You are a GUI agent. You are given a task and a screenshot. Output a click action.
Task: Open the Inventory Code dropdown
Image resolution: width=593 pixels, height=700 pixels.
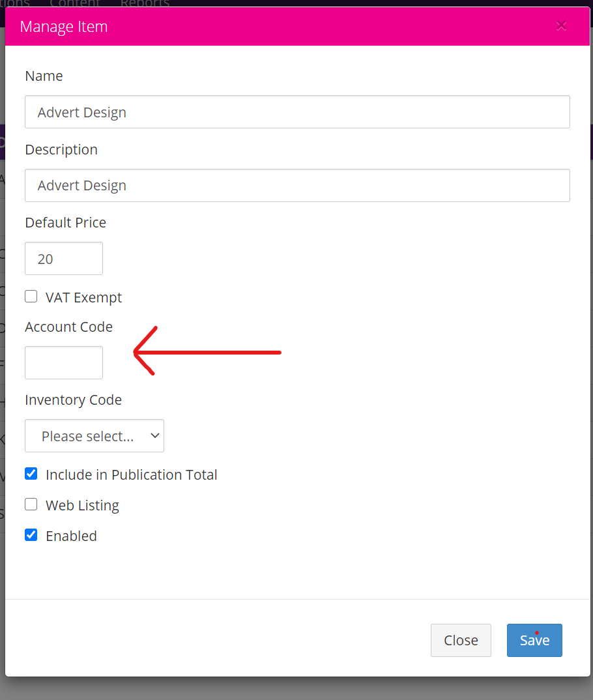[x=94, y=436]
